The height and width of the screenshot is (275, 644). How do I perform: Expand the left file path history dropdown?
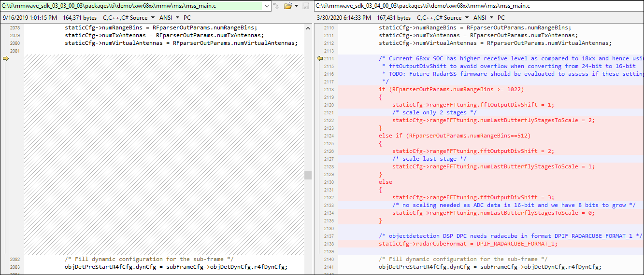coord(267,6)
